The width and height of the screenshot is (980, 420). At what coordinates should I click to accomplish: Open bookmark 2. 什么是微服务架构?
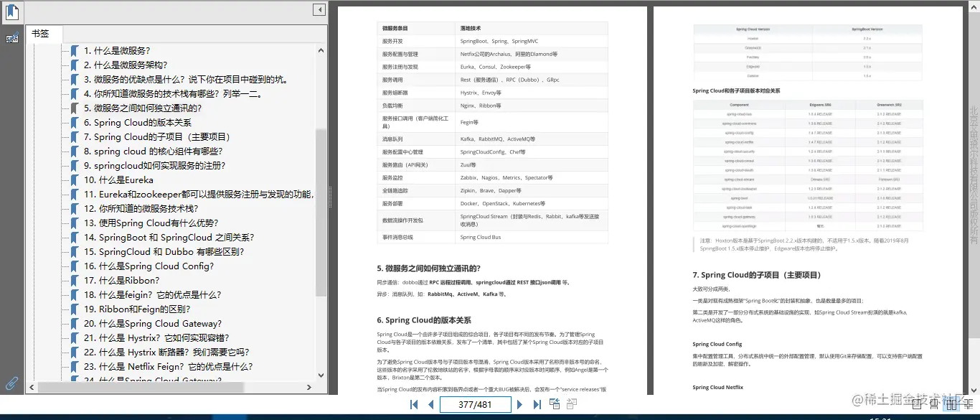click(x=126, y=65)
